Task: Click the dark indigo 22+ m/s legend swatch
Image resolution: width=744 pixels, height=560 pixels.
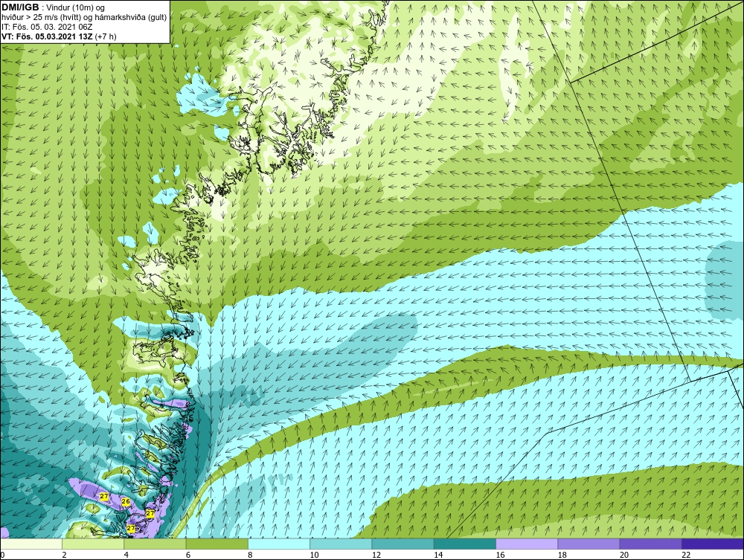Action: pos(713,544)
